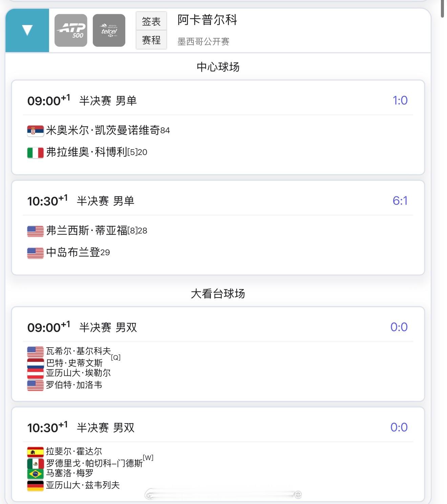Open the 签表 draw tab

151,21
